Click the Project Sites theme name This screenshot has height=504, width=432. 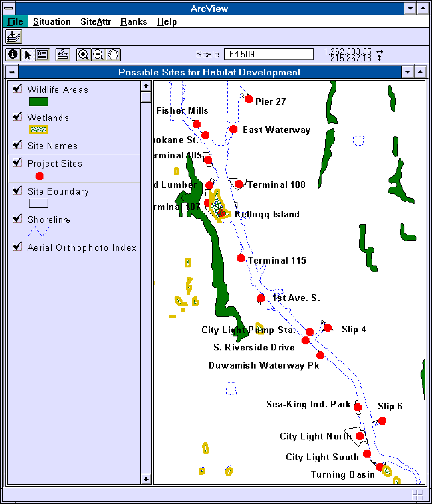(55, 163)
